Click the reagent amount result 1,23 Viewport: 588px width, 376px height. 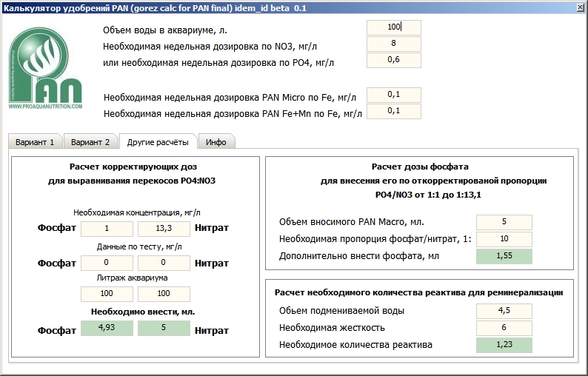pyautogui.click(x=504, y=344)
